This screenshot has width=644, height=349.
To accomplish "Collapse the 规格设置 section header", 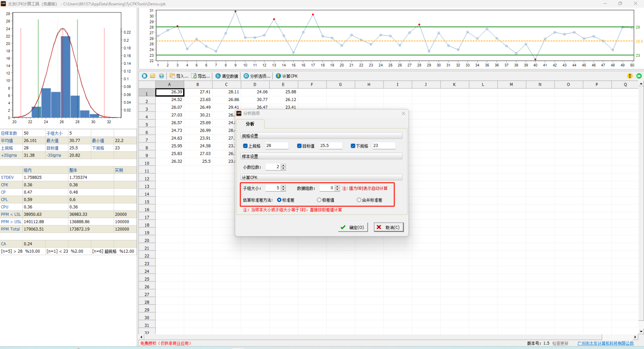I will (x=321, y=136).
